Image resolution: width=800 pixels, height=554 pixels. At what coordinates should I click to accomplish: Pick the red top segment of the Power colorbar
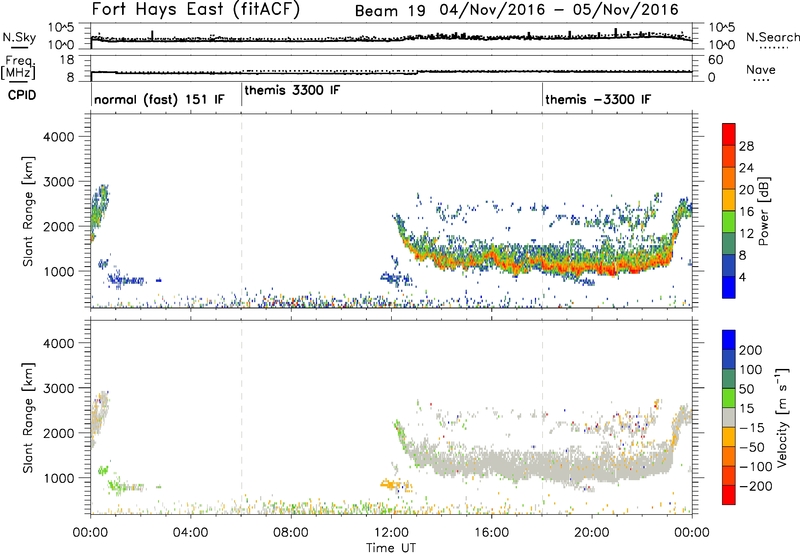tap(729, 134)
